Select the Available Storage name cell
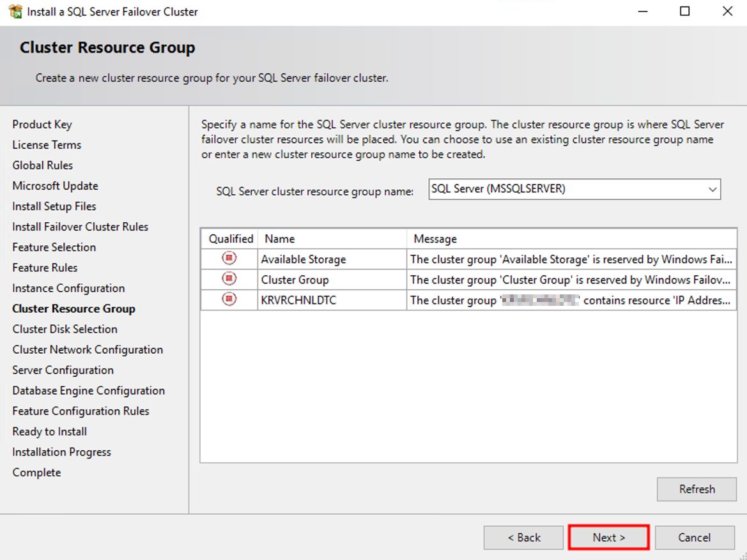 (x=332, y=259)
